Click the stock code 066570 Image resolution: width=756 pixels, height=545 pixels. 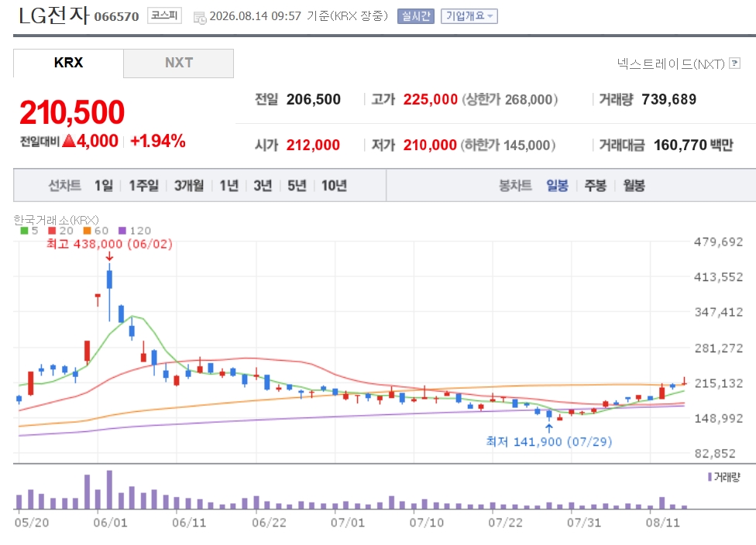click(116, 17)
